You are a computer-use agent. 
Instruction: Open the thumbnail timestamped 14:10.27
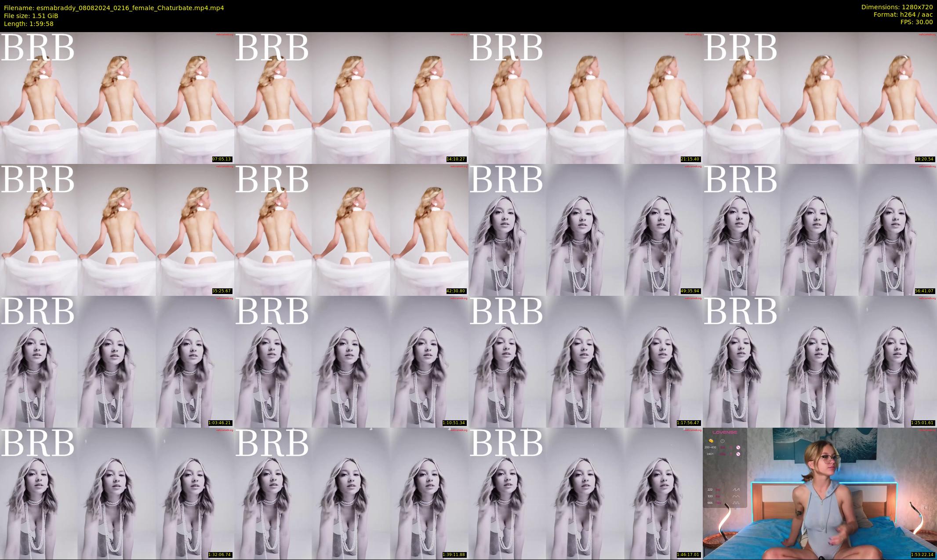pos(351,98)
